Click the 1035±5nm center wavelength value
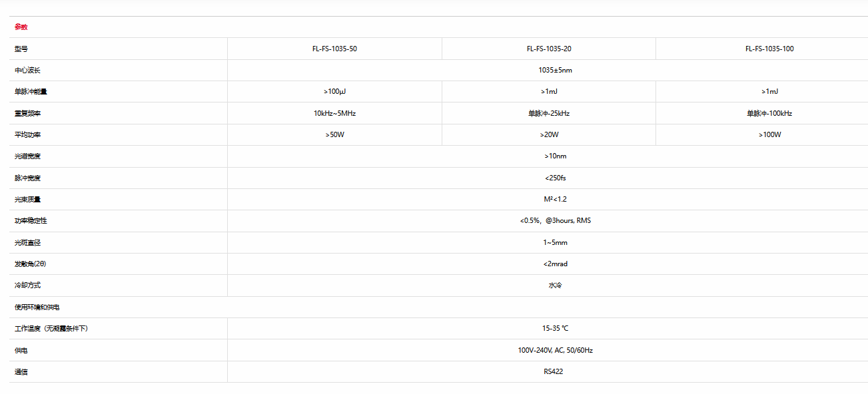The image size is (868, 394). [555, 71]
